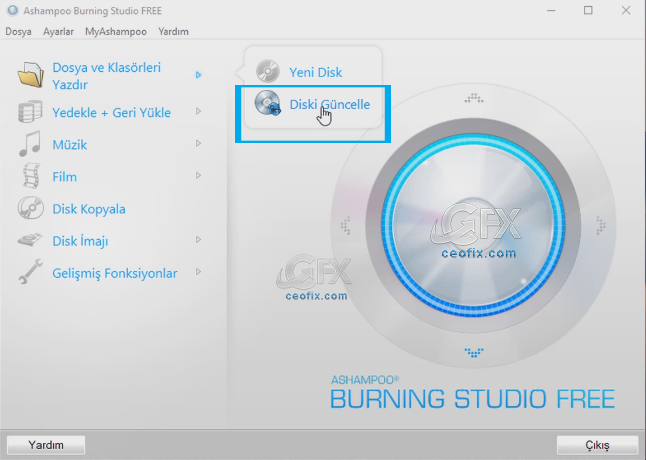This screenshot has width=646, height=460.
Task: Expand the Dosya ve Klasörleri Yazdır arrow
Action: 199,75
